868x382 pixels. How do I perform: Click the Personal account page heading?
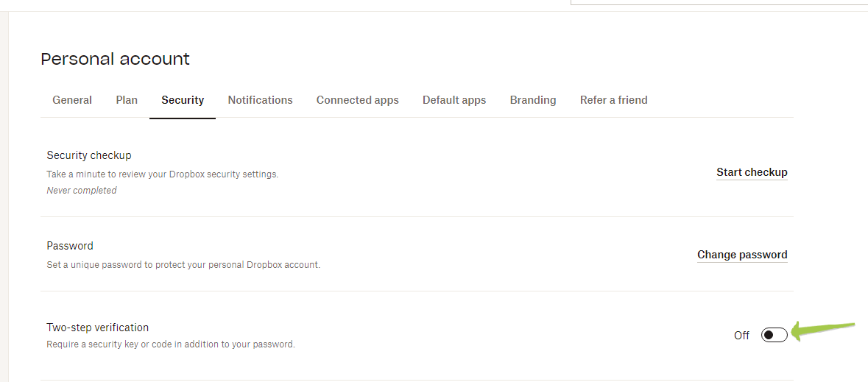115,59
